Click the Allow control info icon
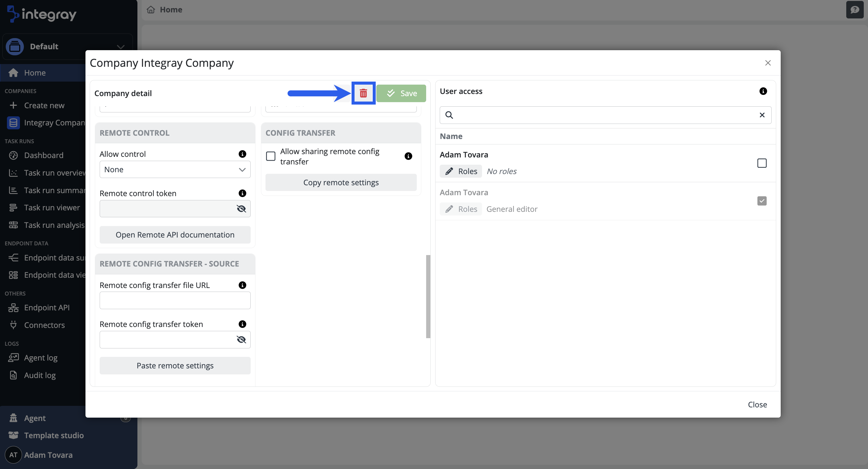This screenshot has height=469, width=868. pos(242,154)
